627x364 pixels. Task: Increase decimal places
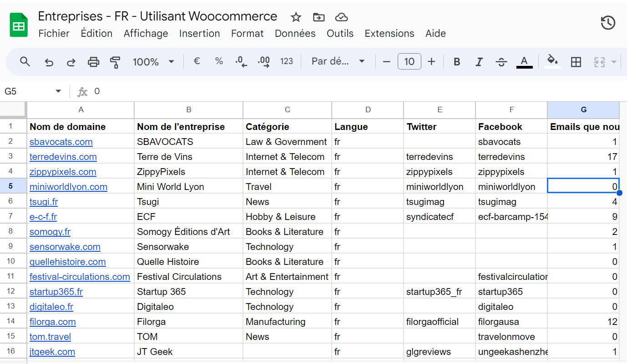click(x=264, y=62)
